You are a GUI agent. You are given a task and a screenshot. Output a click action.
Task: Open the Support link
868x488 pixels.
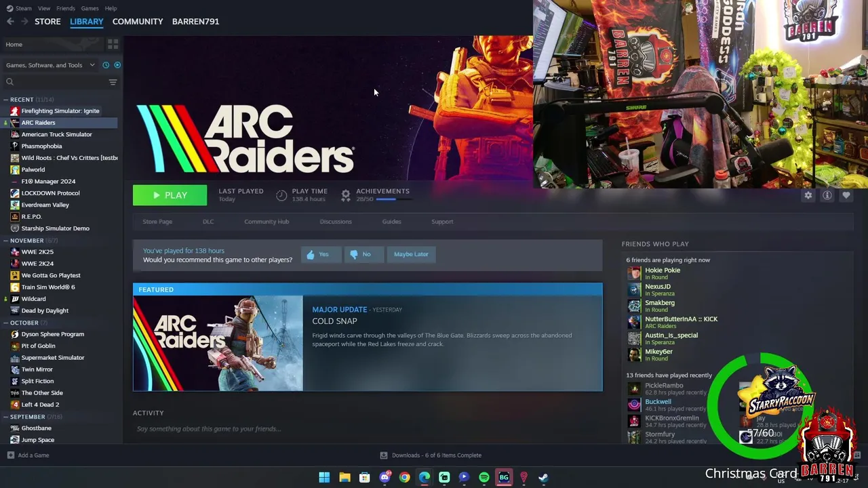coord(442,222)
